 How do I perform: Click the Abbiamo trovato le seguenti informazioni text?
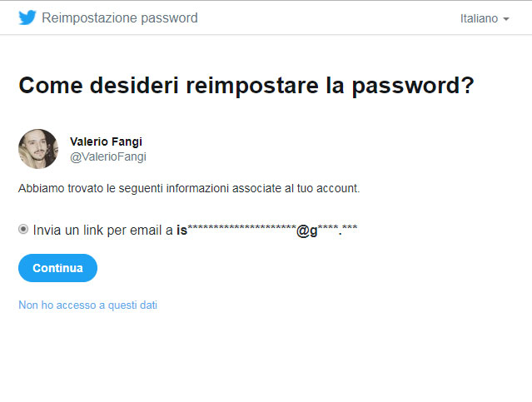tap(189, 188)
